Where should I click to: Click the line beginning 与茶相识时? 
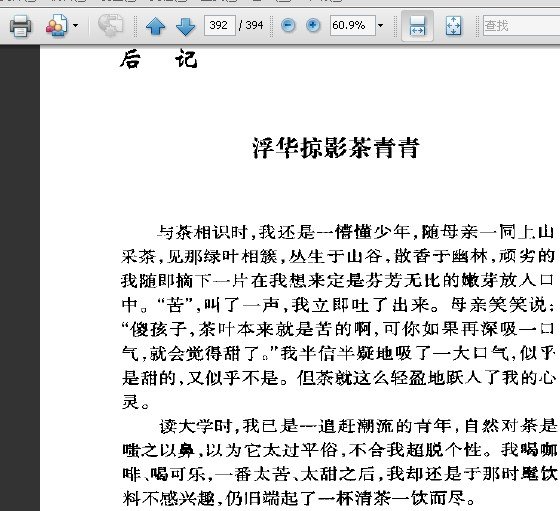click(x=356, y=232)
